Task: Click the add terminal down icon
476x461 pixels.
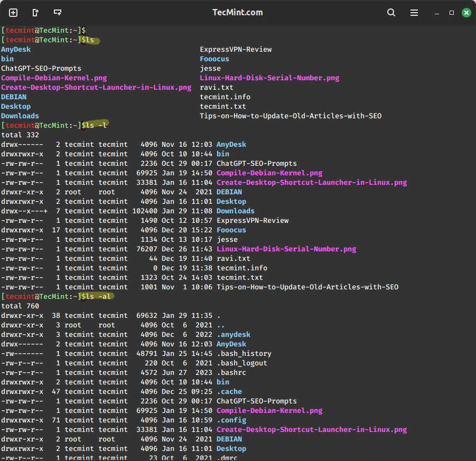Action: [58, 13]
